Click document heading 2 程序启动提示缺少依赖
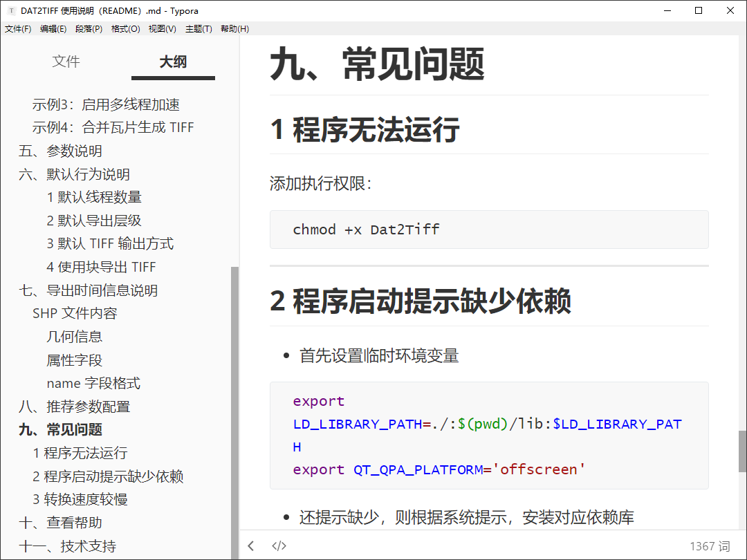This screenshot has width=747, height=560. click(x=421, y=301)
